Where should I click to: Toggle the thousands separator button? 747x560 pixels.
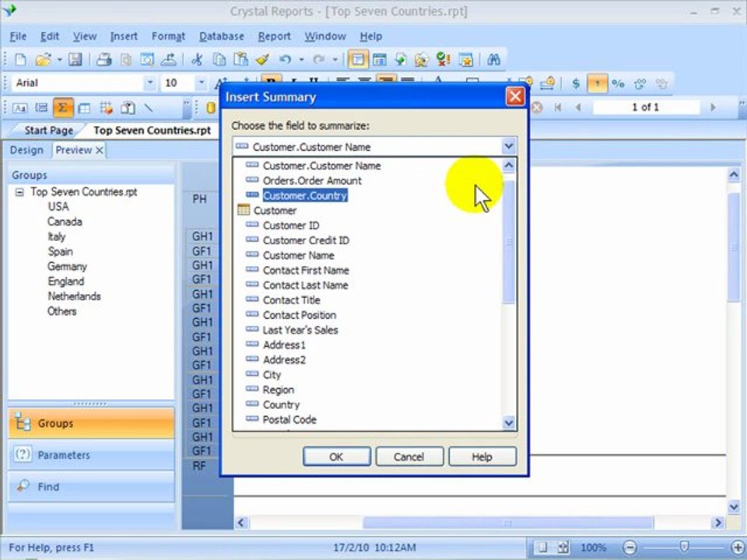(x=598, y=84)
